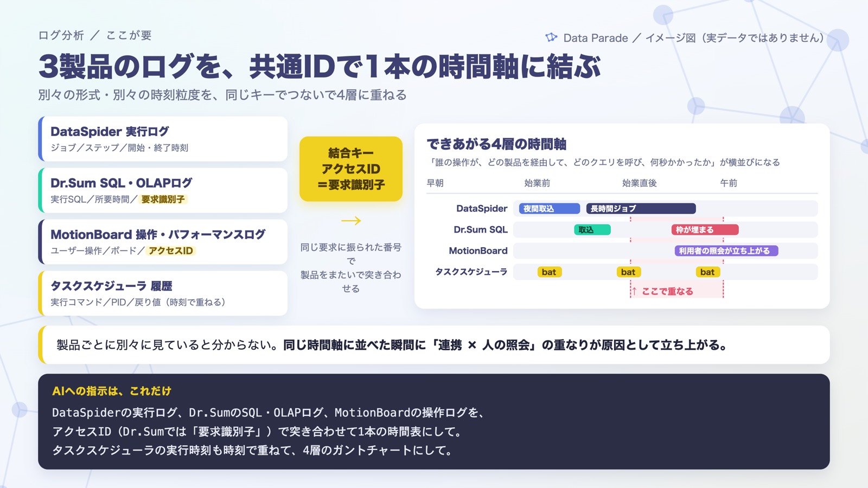868x488 pixels.
Task: Click the 'AIへの指示は、これだけ' heading
Action: tap(112, 391)
